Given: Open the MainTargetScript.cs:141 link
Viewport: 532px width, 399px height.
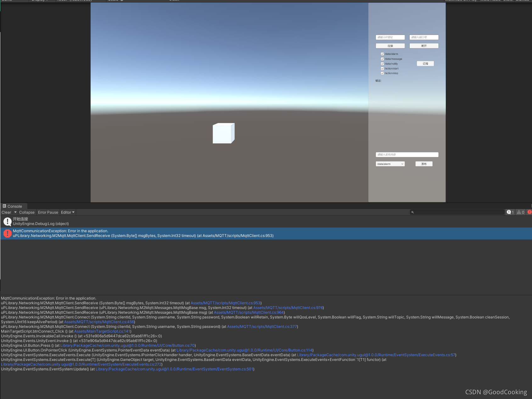Looking at the screenshot, I should [102, 331].
